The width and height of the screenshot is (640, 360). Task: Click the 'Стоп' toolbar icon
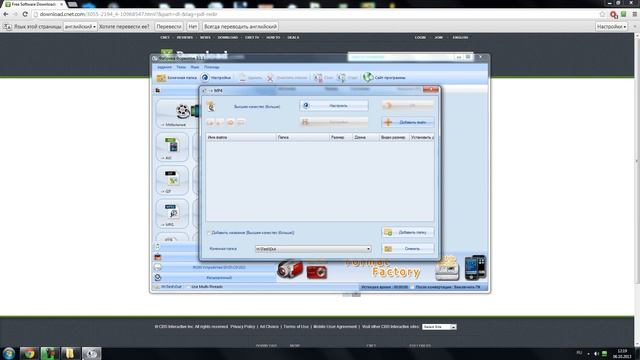click(323, 78)
